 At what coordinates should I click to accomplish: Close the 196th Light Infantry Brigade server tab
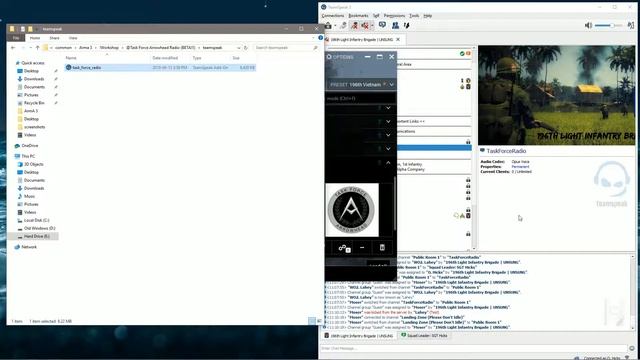398,40
